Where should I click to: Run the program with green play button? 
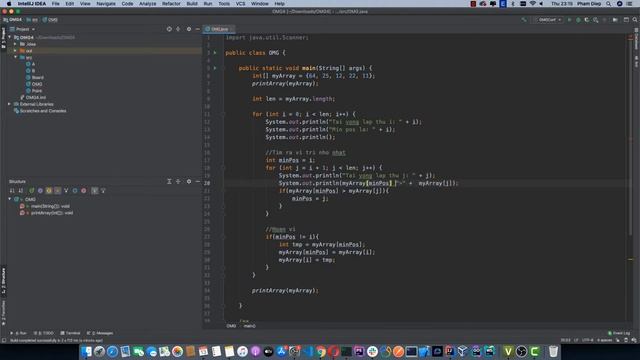click(569, 20)
